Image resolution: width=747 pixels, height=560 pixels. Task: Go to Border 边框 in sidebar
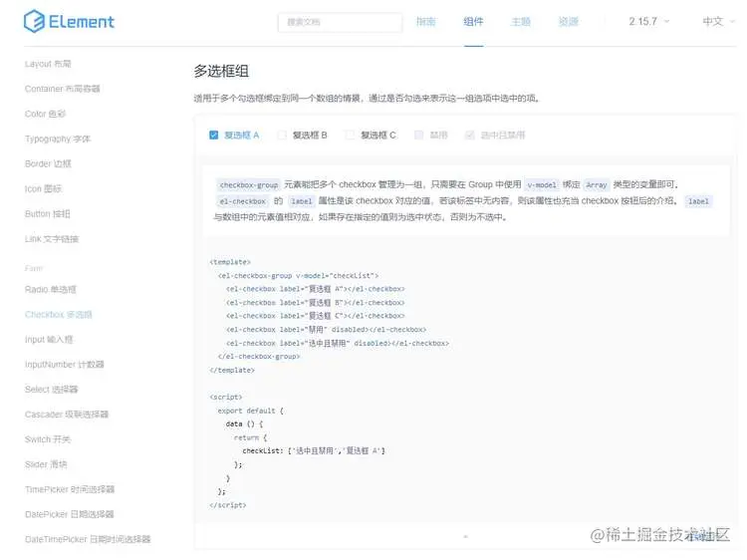point(48,163)
